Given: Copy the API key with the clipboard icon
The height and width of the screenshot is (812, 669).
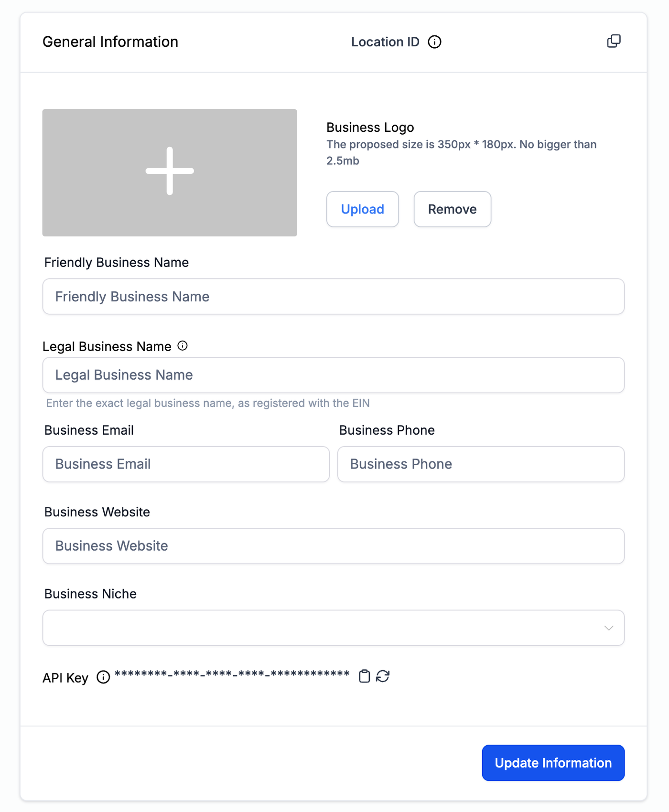Looking at the screenshot, I should [364, 676].
